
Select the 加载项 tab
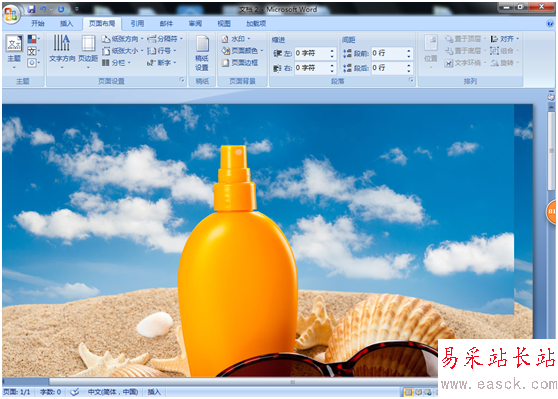pos(256,24)
